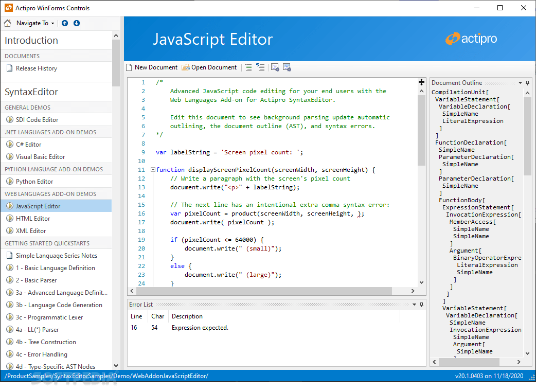Select JavaScript Editor in sidebar
The image size is (536, 392).
coord(57,206)
